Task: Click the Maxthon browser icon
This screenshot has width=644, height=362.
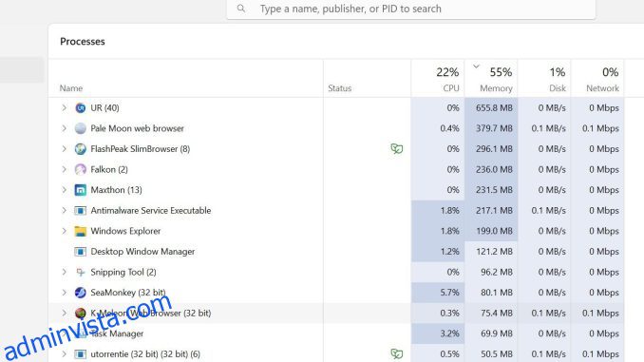Action: 81,190
